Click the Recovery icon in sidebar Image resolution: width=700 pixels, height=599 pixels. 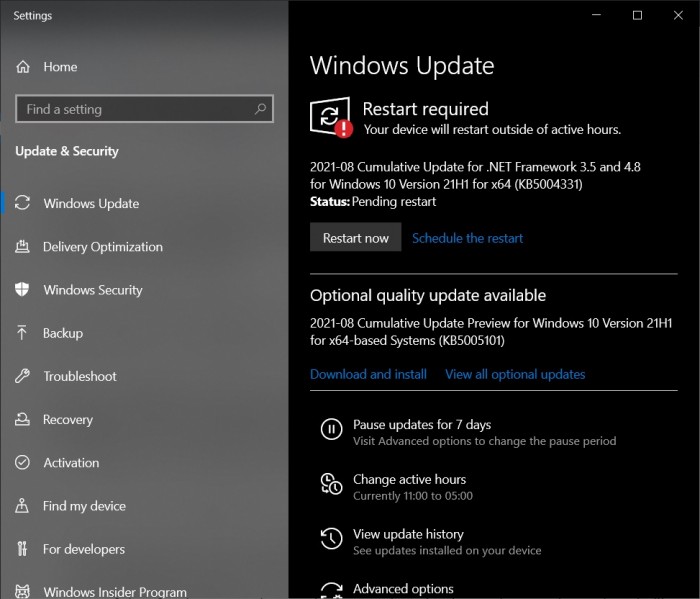tap(22, 419)
